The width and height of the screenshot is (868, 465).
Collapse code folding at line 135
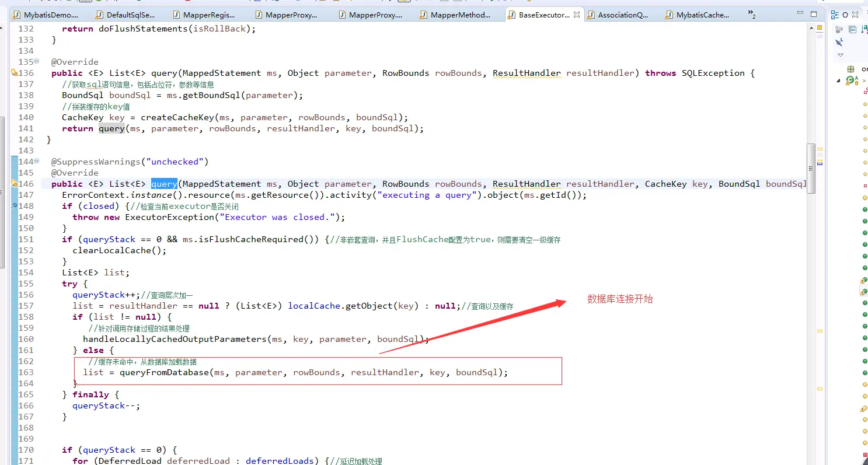pos(37,61)
